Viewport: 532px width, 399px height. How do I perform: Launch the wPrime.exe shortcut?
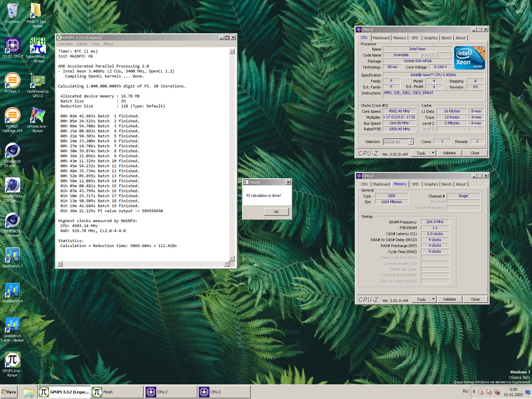click(38, 120)
